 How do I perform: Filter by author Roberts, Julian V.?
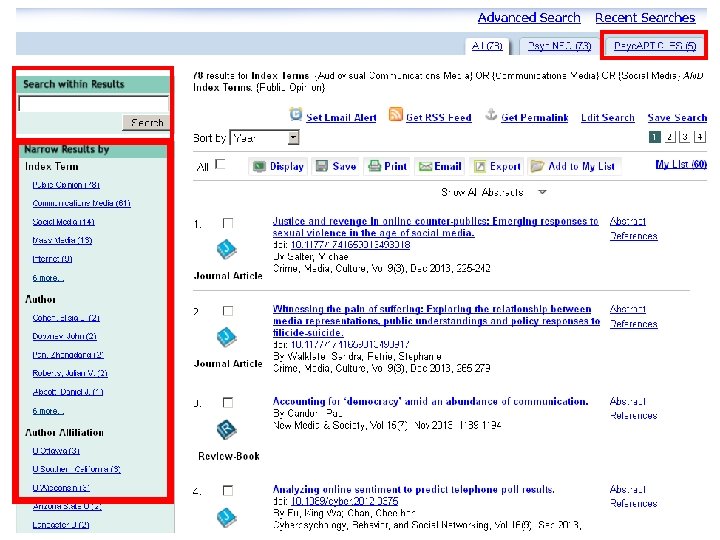[x=70, y=373]
